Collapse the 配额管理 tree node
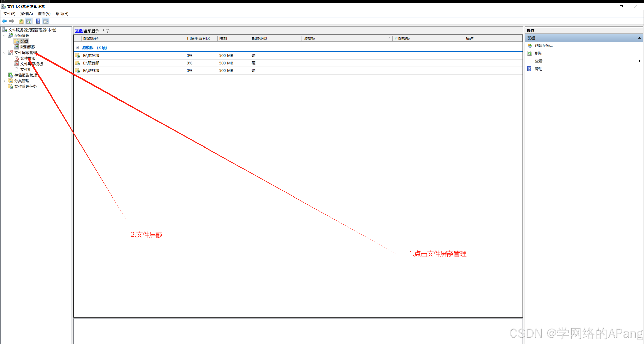 point(4,36)
